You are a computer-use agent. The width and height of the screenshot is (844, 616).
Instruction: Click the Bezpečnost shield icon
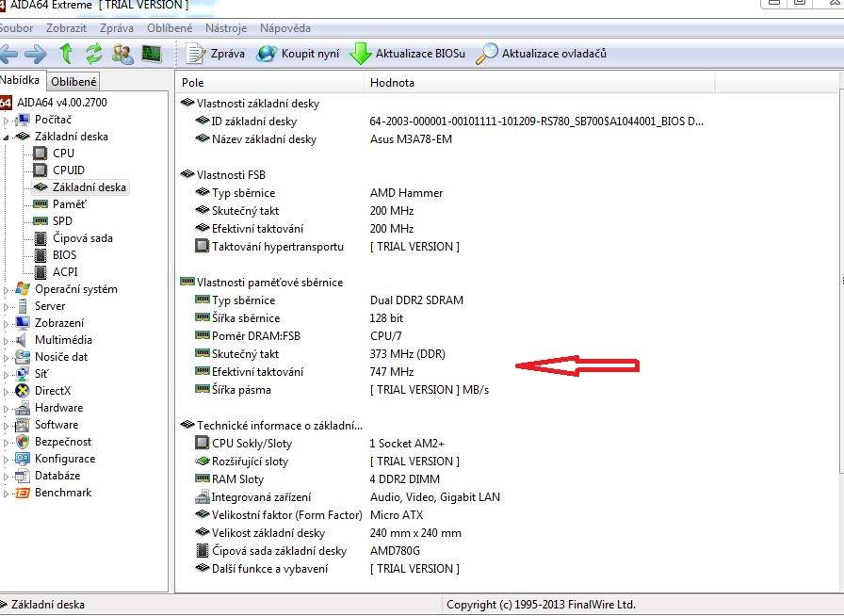point(23,442)
